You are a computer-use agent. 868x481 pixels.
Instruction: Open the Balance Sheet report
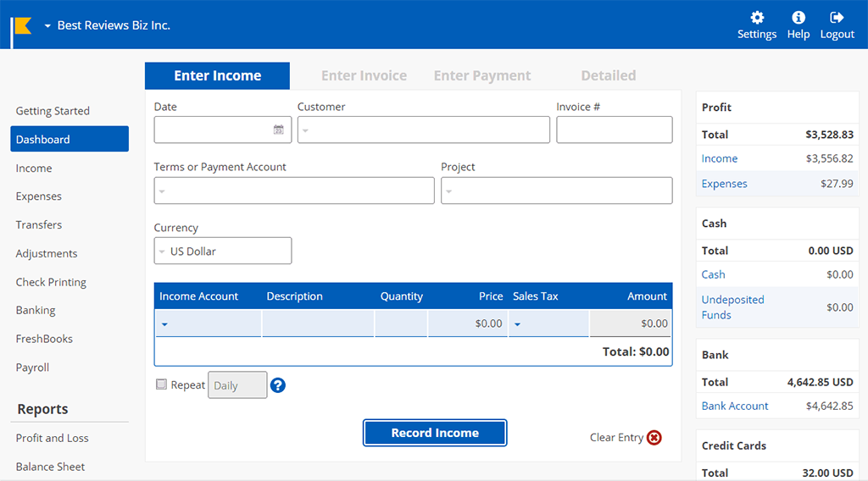pos(50,467)
